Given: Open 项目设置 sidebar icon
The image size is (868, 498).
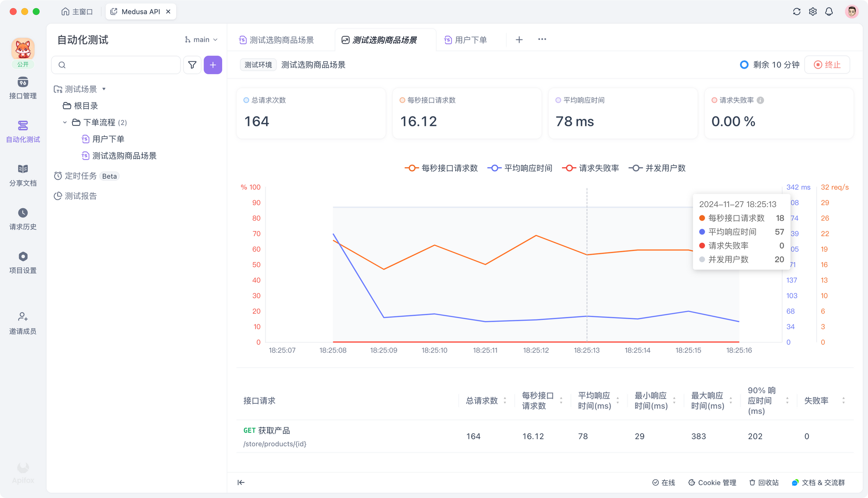Looking at the screenshot, I should coord(23,257).
